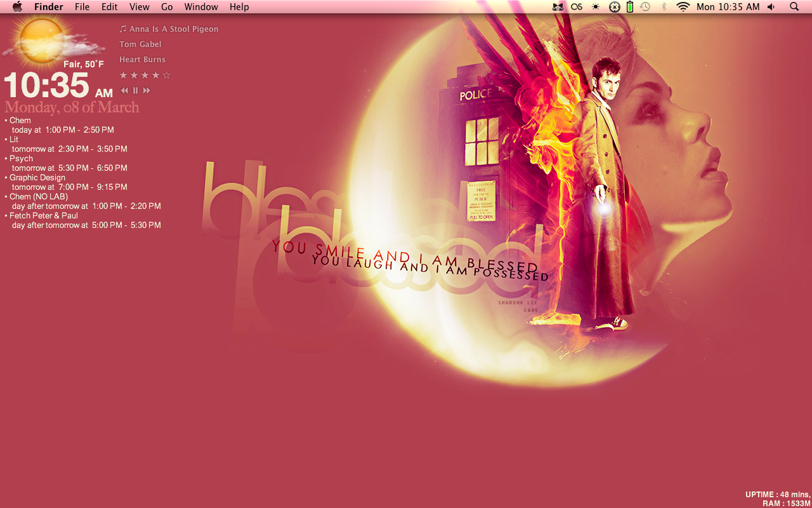Screen dimensions: 812x508
Task: Open the Help menu
Action: pyautogui.click(x=239, y=7)
